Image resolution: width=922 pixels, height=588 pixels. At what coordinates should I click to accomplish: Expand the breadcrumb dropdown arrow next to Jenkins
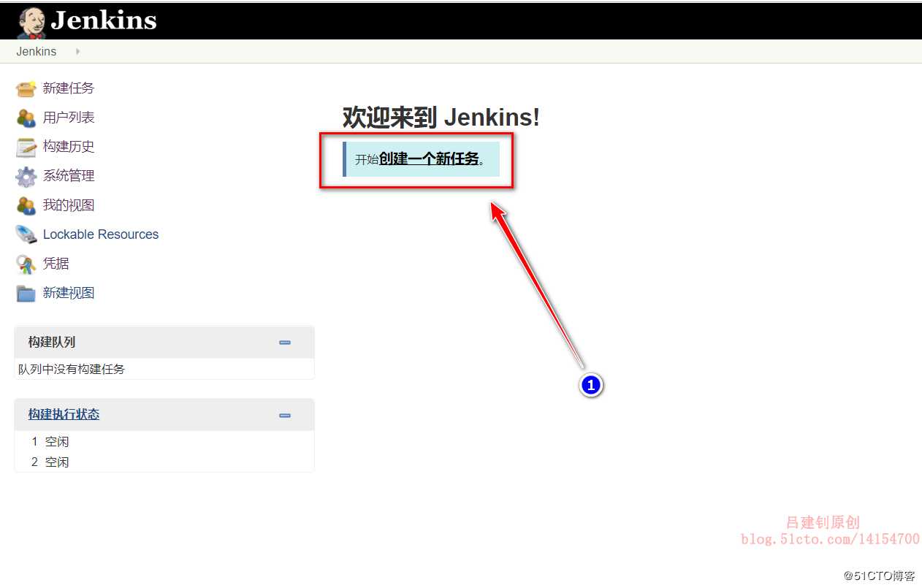coord(77,51)
